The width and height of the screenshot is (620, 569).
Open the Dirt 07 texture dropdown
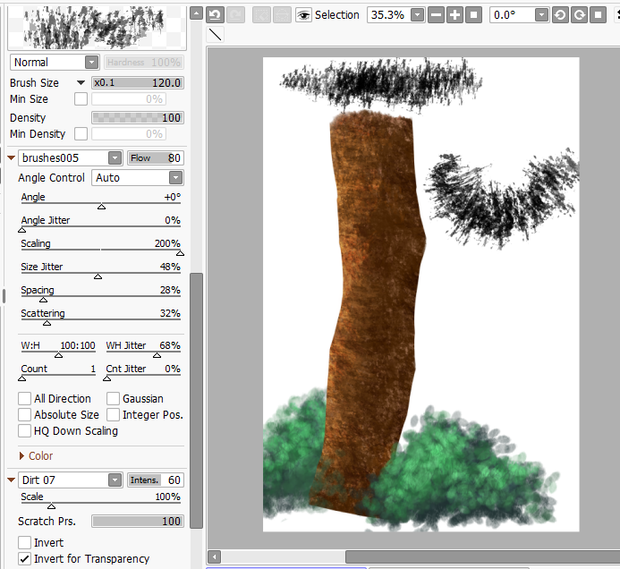pyautogui.click(x=70, y=480)
